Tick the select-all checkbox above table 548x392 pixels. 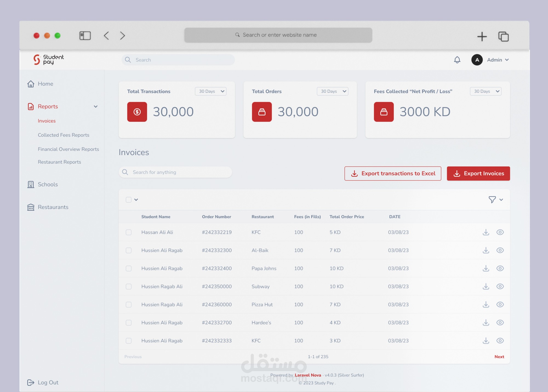coord(129,200)
